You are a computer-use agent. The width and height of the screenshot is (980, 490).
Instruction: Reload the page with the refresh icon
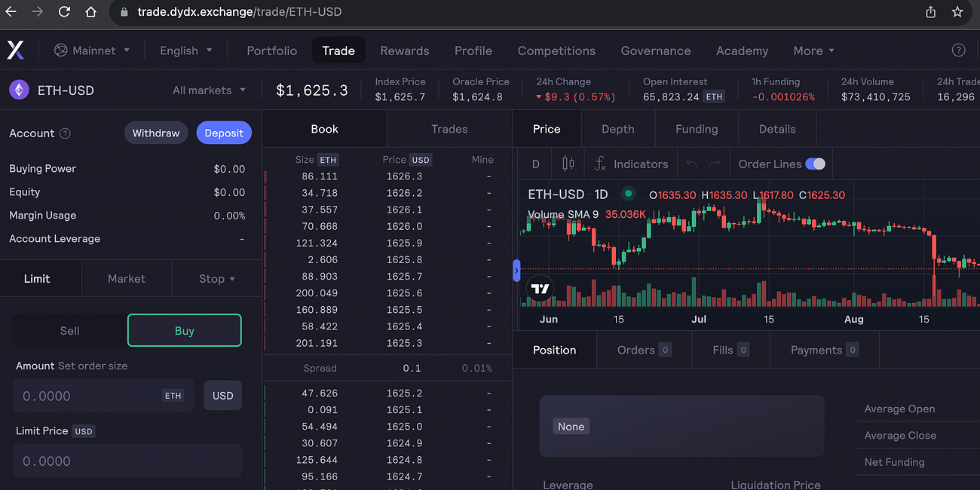[x=64, y=12]
